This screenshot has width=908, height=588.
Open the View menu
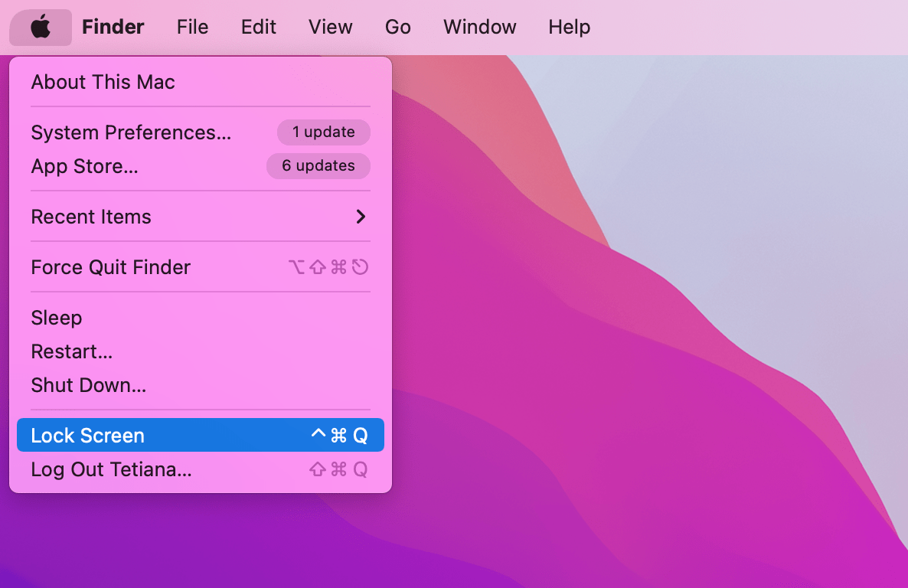[x=330, y=27]
